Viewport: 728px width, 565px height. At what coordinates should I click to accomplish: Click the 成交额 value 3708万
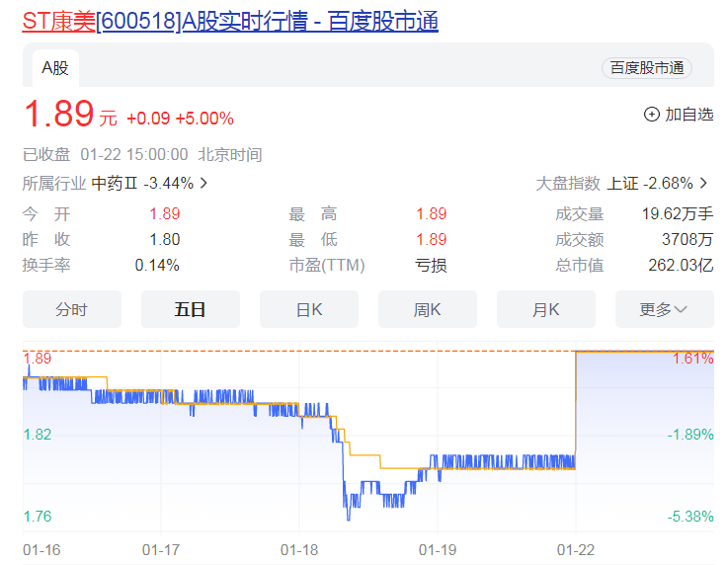(688, 240)
